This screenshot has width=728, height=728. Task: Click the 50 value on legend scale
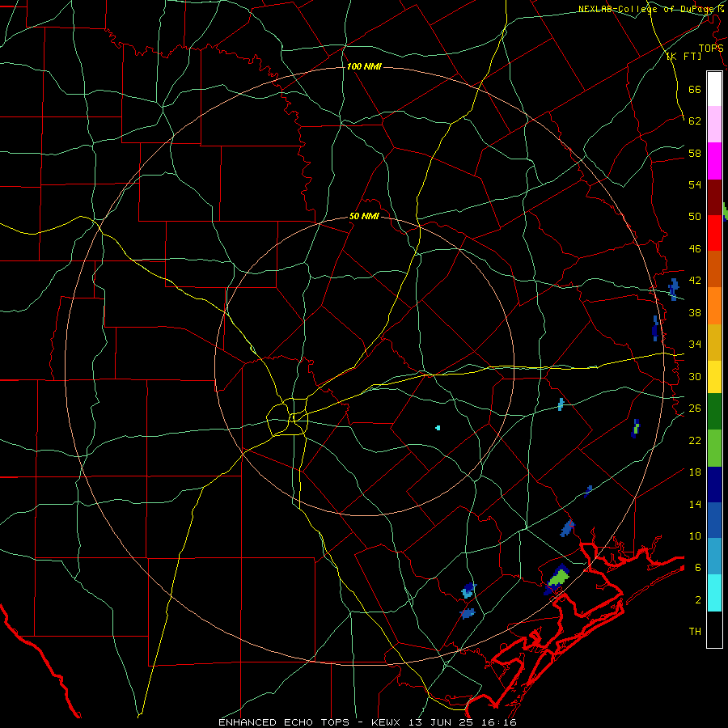pos(695,216)
